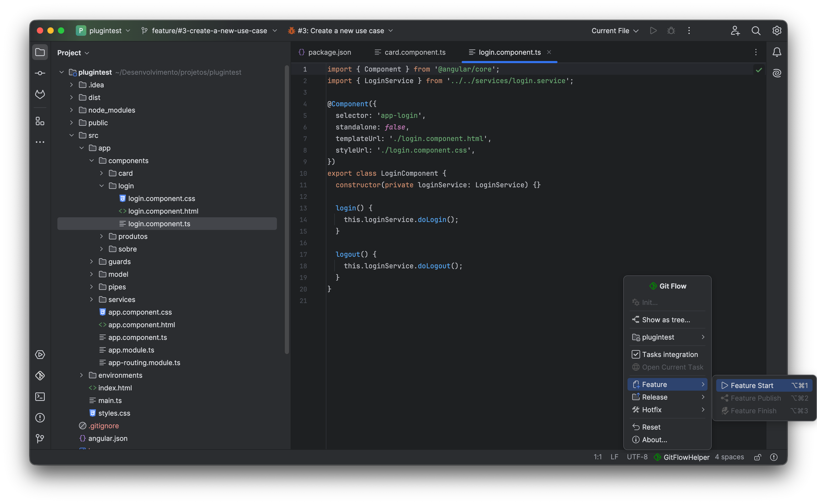Click Show as tree... menu item
Viewport: 817px width, 504px height.
(667, 320)
